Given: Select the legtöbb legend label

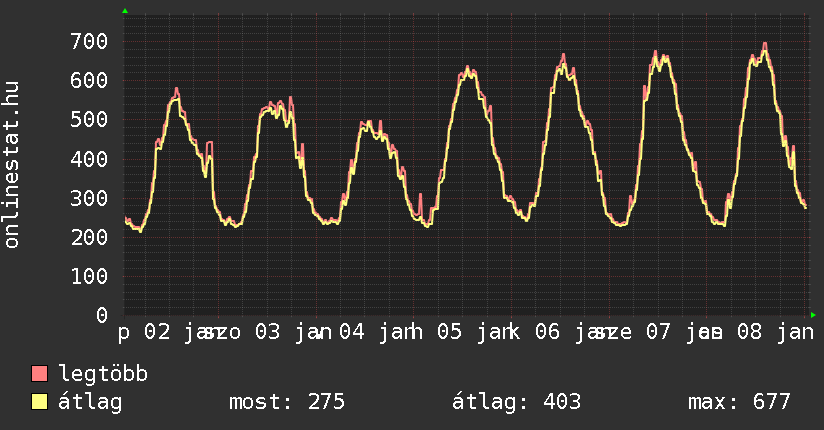Looking at the screenshot, I should (x=104, y=375).
